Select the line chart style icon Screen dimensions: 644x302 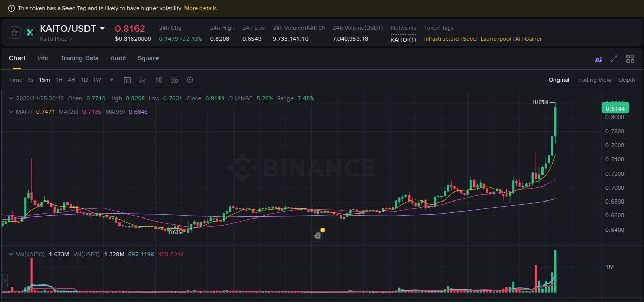point(143,80)
